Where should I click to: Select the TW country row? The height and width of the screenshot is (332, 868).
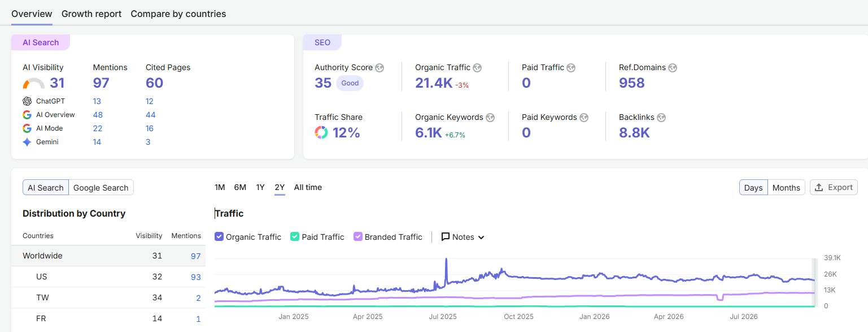click(108, 297)
